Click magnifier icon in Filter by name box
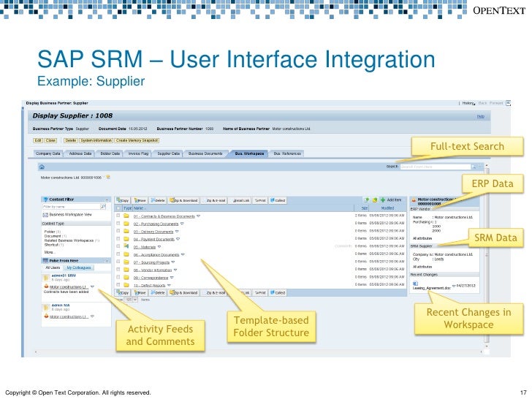Image resolution: width=532 pixels, height=399 pixels. pos(103,206)
